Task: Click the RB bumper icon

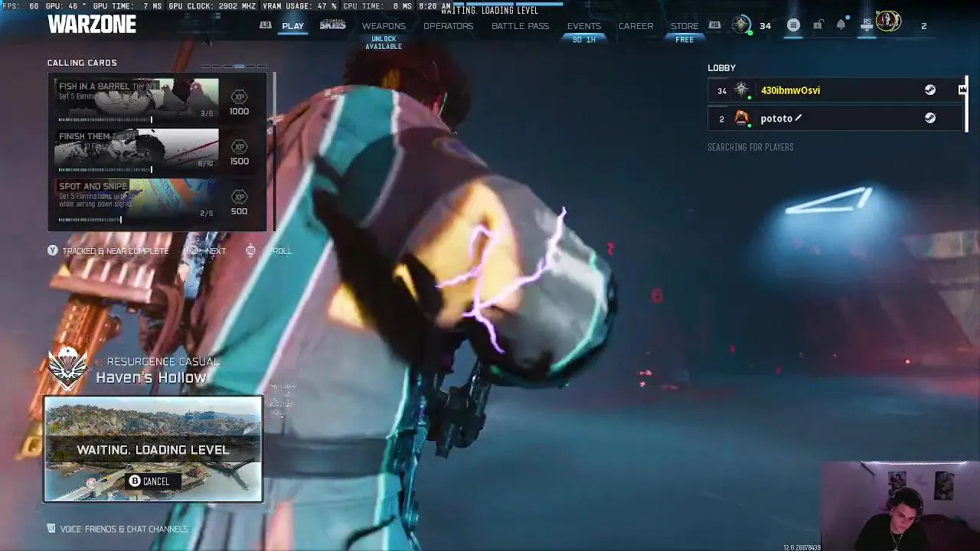Action: pyautogui.click(x=714, y=25)
